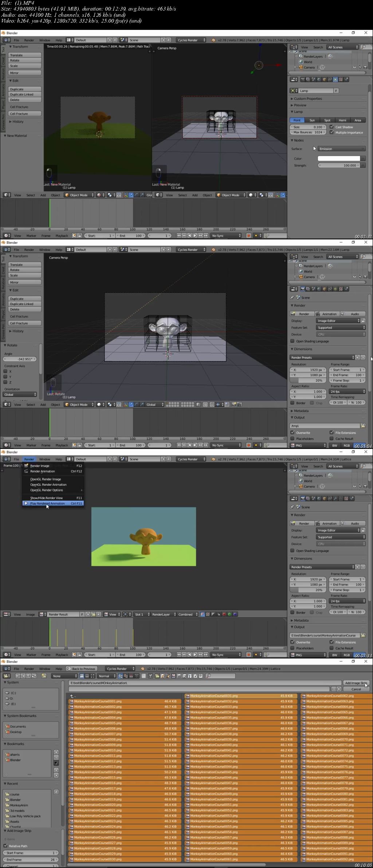Click Render Animation clapperboard icon in the Render menu

click(x=26, y=471)
